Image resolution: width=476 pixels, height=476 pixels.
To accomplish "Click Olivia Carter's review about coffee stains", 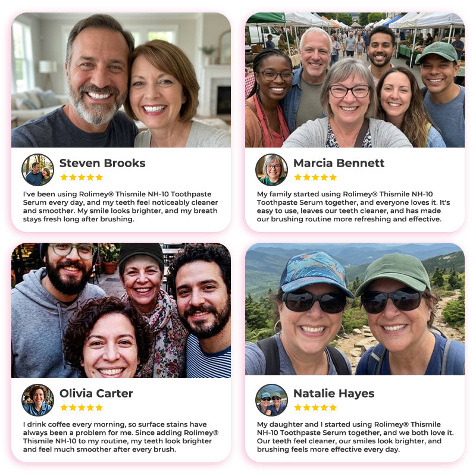I will (121, 437).
